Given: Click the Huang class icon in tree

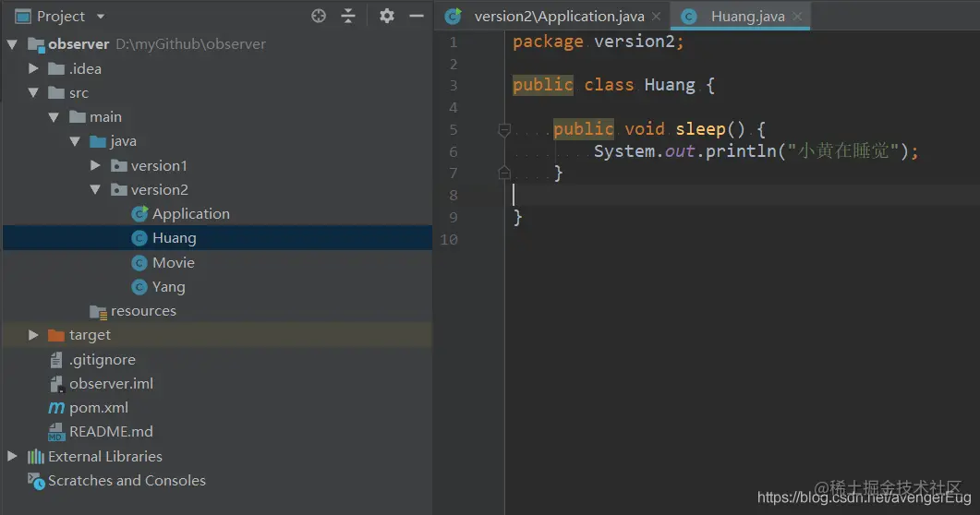Looking at the screenshot, I should [x=140, y=238].
